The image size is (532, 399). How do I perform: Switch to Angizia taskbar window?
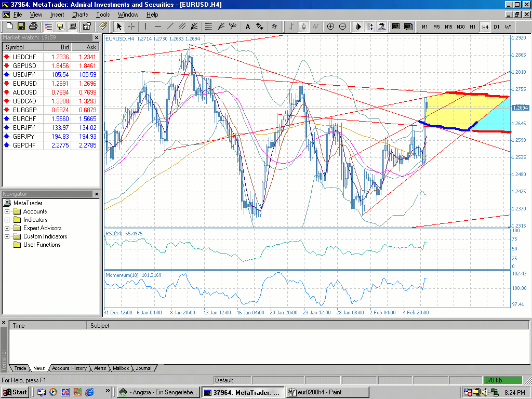[x=158, y=392]
